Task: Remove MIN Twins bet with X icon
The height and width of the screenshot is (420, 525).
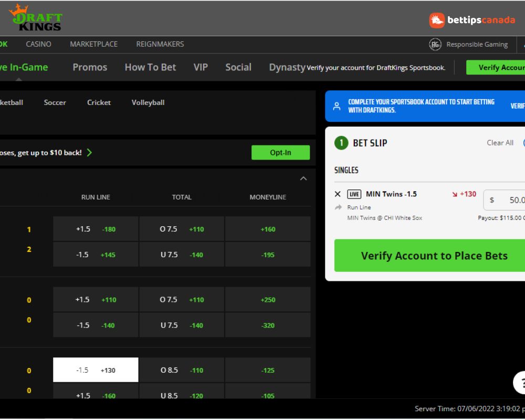Action: coord(338,194)
